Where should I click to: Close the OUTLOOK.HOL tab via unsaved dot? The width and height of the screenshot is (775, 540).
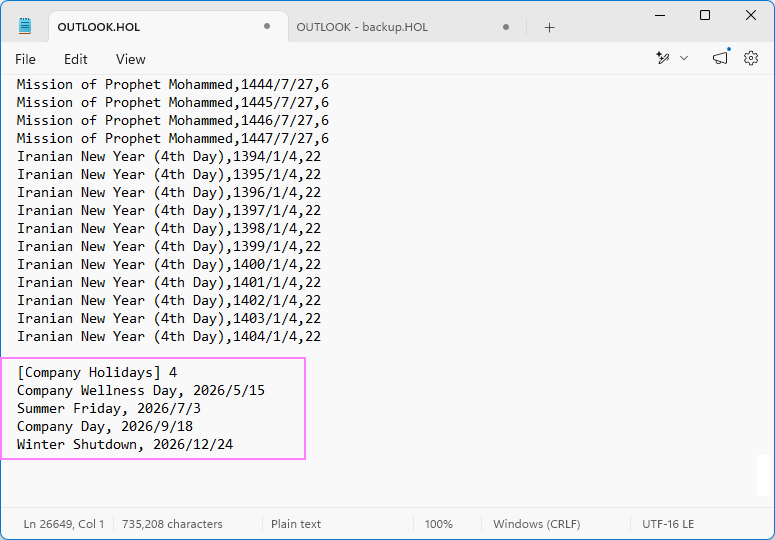pos(267,26)
